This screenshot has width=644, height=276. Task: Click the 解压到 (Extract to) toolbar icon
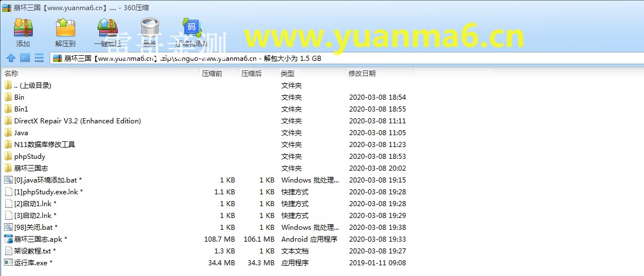65,28
